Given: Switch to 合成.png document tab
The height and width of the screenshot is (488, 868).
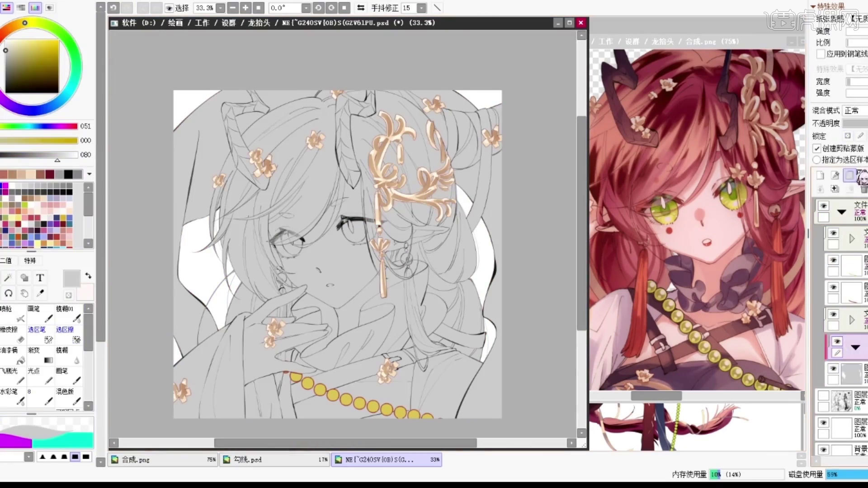Looking at the screenshot, I should click(x=162, y=460).
